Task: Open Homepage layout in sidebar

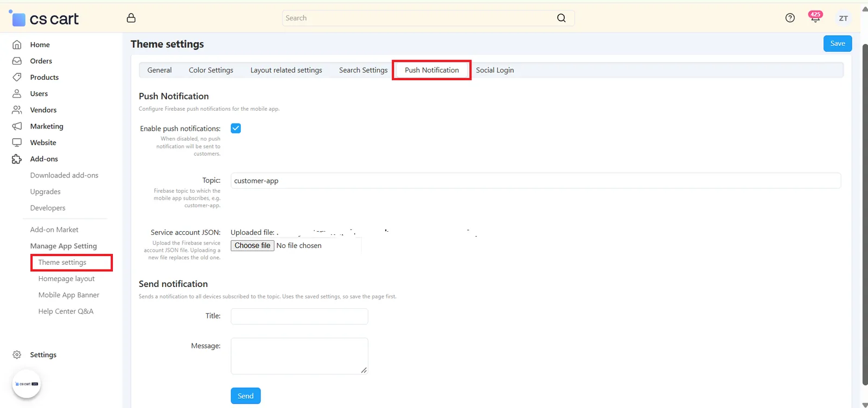Action: [x=66, y=278]
